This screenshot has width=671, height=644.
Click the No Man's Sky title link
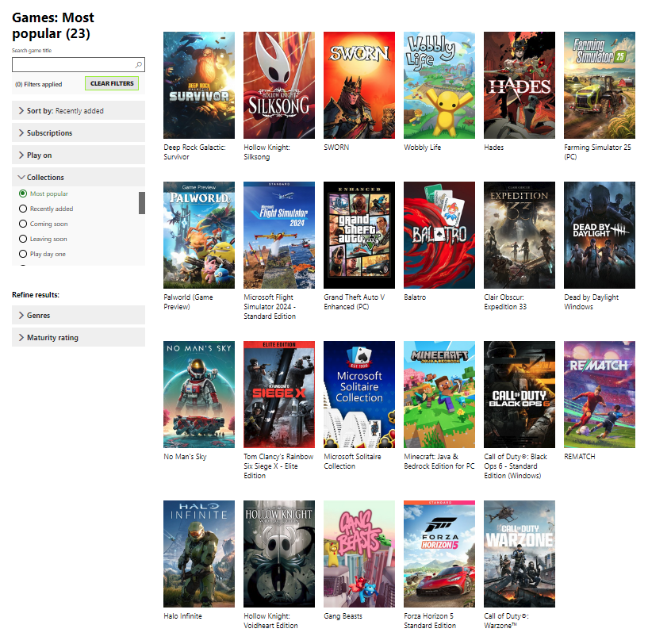(x=185, y=457)
